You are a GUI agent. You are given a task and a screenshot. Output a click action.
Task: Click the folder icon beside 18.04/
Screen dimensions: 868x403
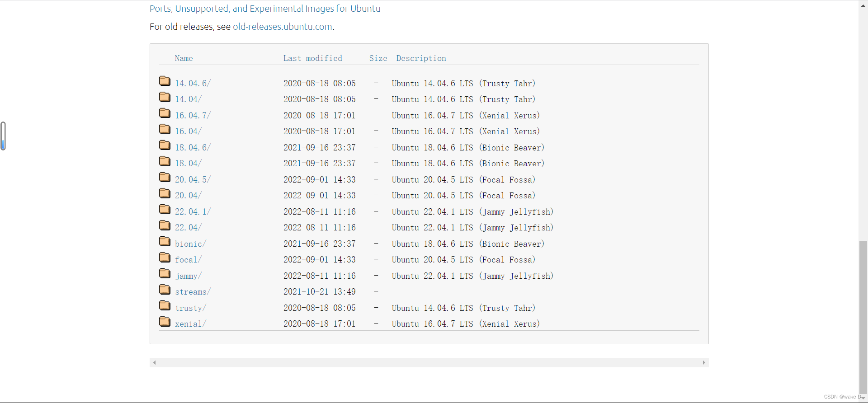[x=165, y=161]
